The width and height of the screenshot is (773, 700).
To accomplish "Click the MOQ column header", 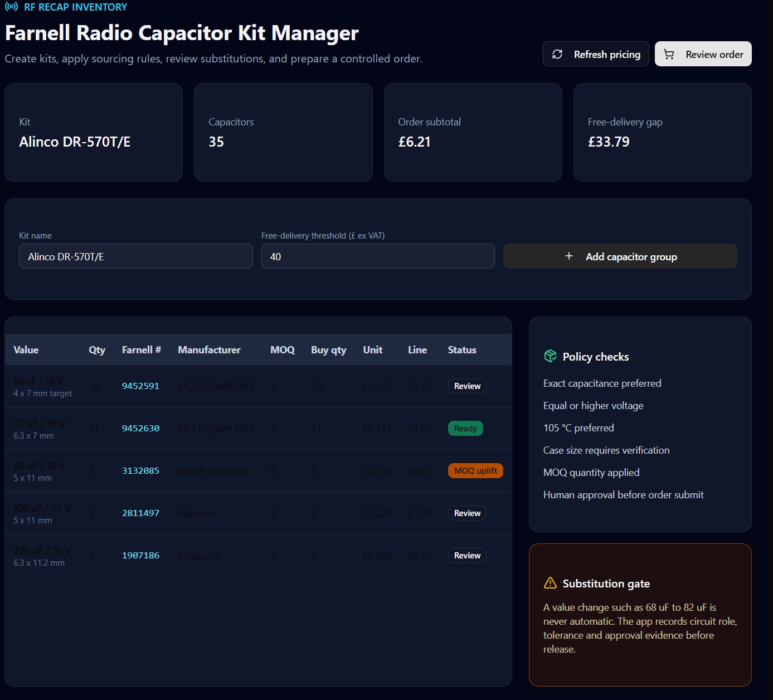I will pyautogui.click(x=283, y=349).
